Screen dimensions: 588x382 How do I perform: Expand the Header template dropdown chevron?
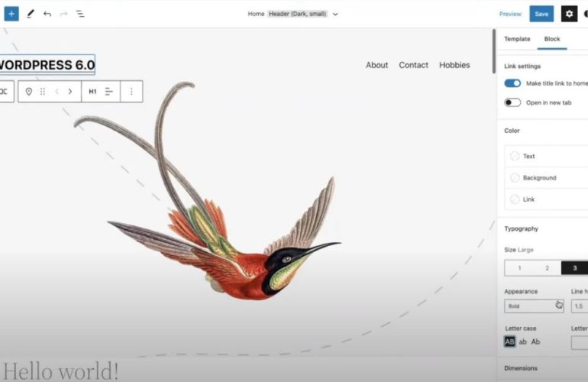(335, 15)
